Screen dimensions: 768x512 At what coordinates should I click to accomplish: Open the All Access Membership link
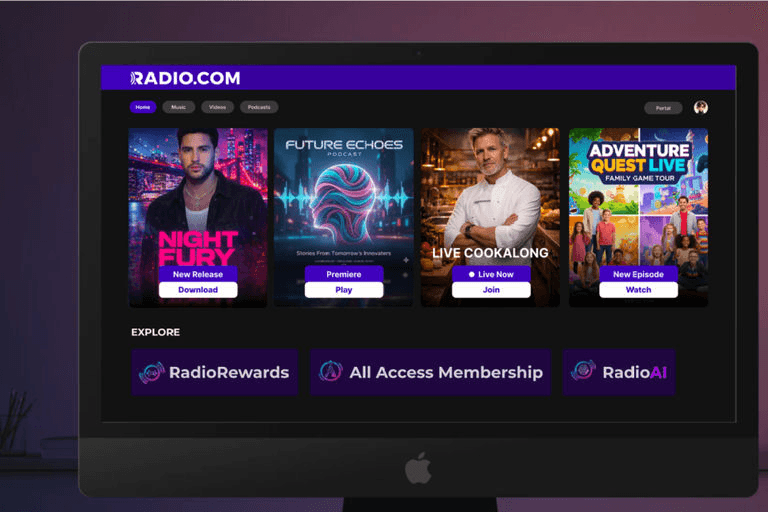pyautogui.click(x=431, y=372)
